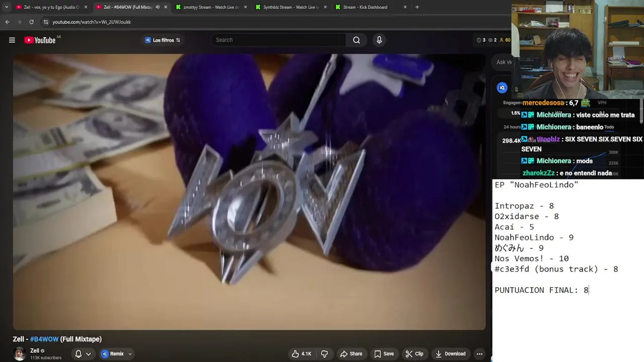Click 'Intropaz - 8' line in notes
644x362 pixels.
[x=524, y=206]
